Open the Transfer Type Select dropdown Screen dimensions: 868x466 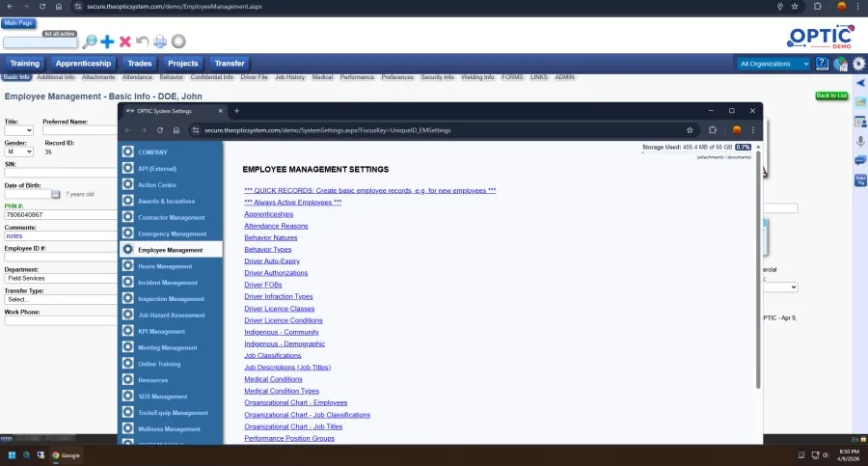point(61,299)
